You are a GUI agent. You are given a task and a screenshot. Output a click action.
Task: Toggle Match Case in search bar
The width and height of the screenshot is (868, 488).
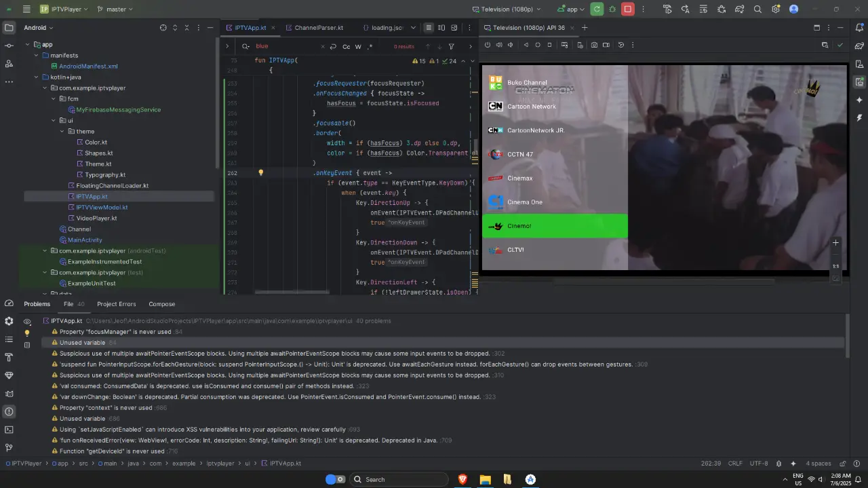(x=346, y=46)
